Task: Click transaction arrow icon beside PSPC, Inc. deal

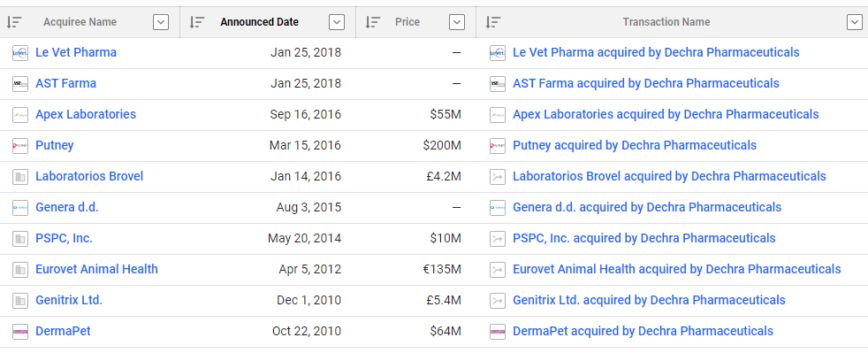Action: click(x=498, y=239)
